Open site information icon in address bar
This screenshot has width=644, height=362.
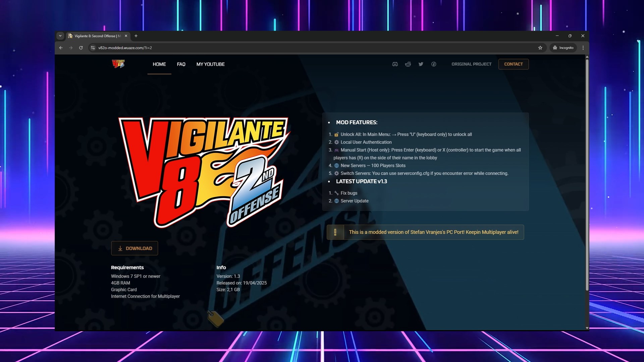click(93, 48)
